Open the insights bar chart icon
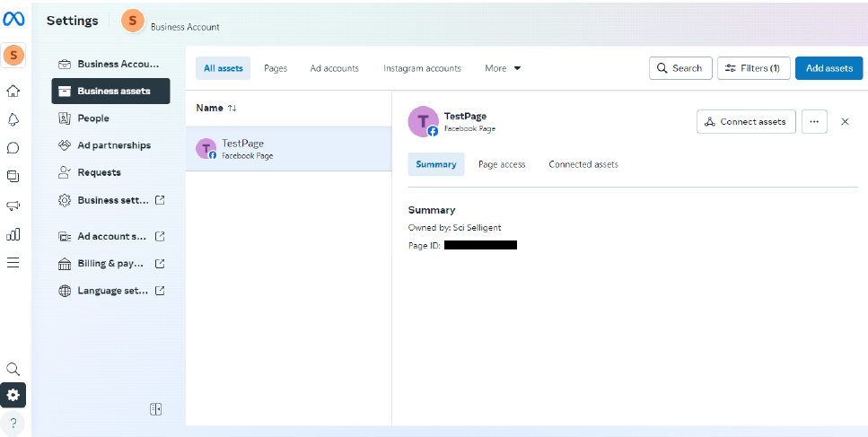868x437 pixels. tap(13, 234)
